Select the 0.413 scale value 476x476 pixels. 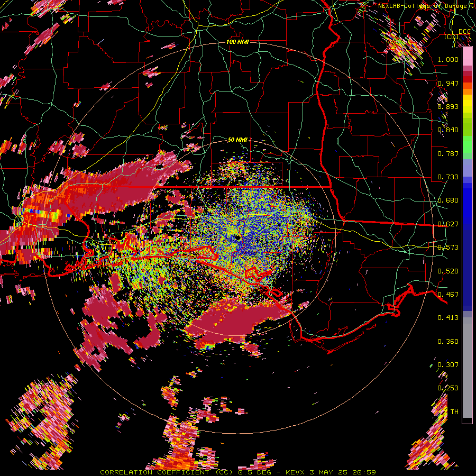pyautogui.click(x=448, y=318)
